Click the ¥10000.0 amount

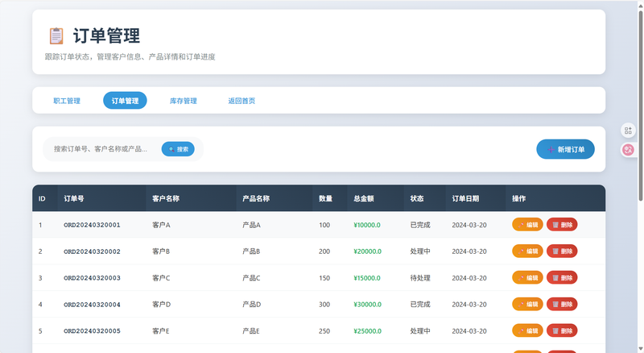367,225
